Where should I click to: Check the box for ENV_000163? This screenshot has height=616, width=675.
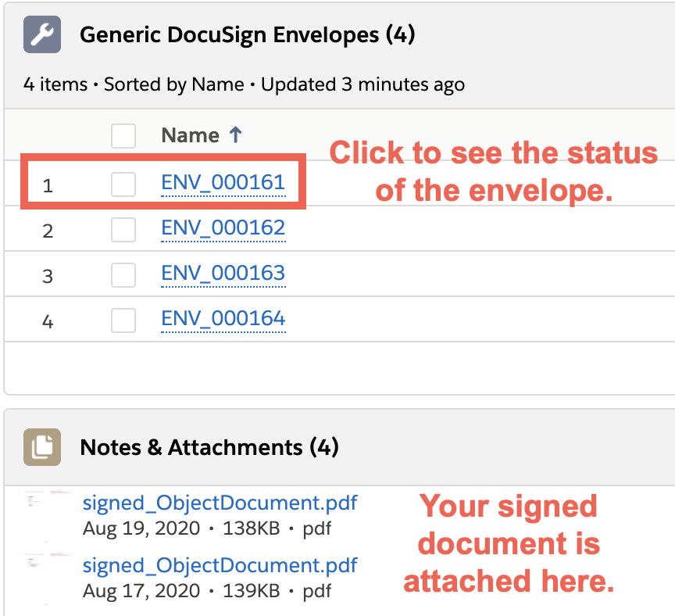(x=123, y=275)
